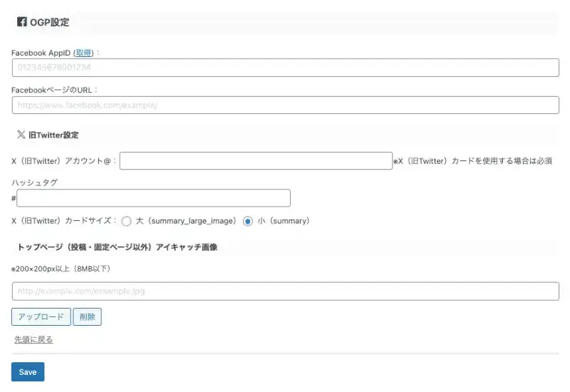
Task: Click the 旧Twitter設定 heading text
Action: coord(53,135)
